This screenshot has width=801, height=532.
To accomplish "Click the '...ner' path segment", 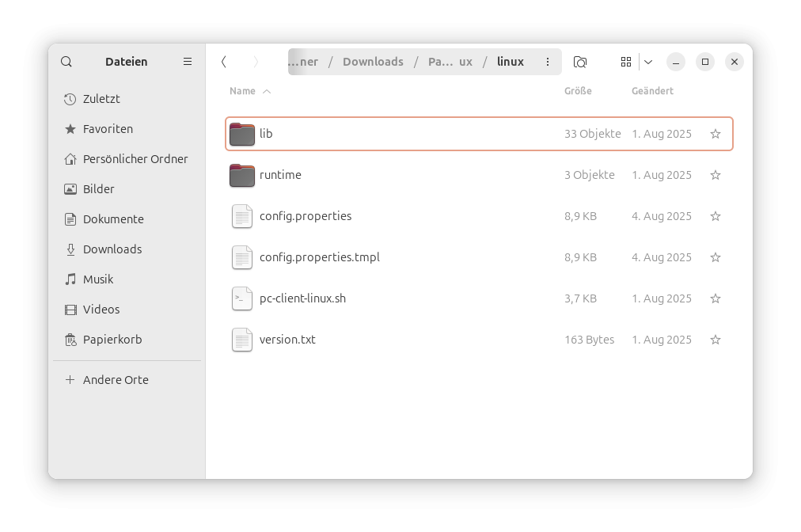I will click(303, 62).
